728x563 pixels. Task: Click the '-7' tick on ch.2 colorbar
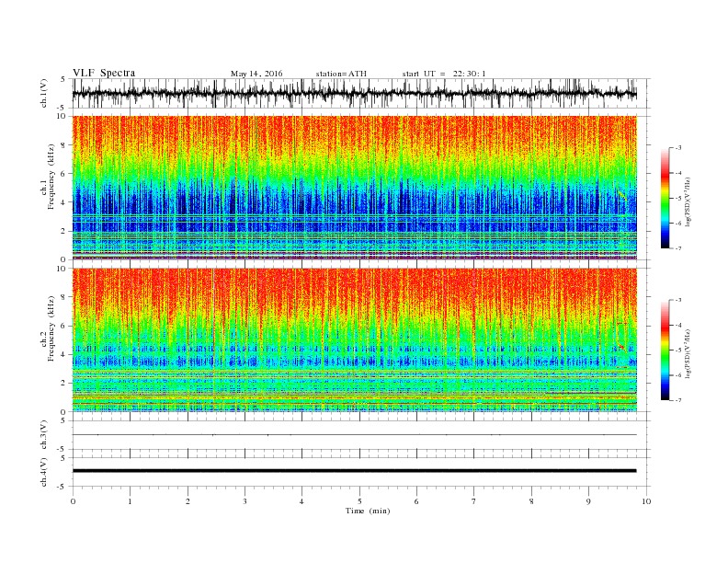[678, 400]
